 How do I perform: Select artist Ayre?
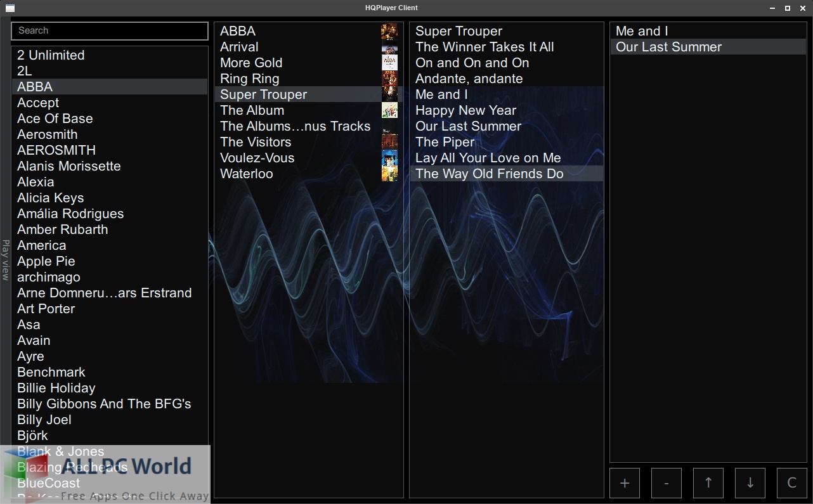(x=110, y=356)
